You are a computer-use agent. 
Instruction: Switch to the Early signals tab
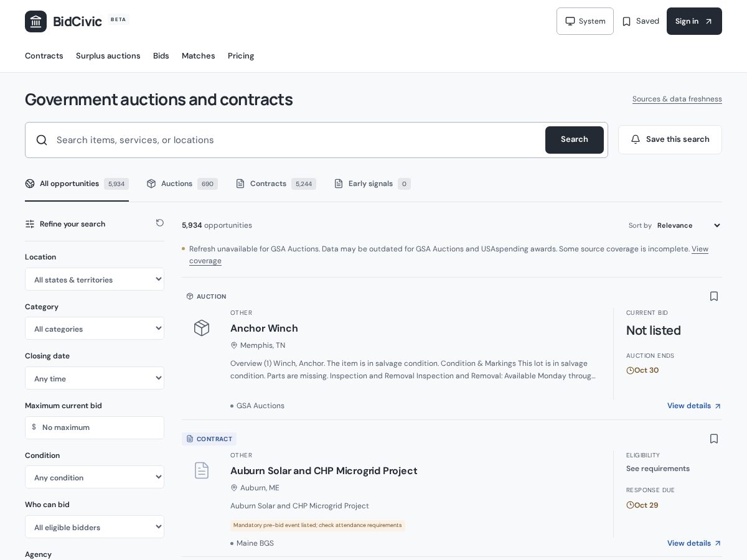tap(372, 184)
